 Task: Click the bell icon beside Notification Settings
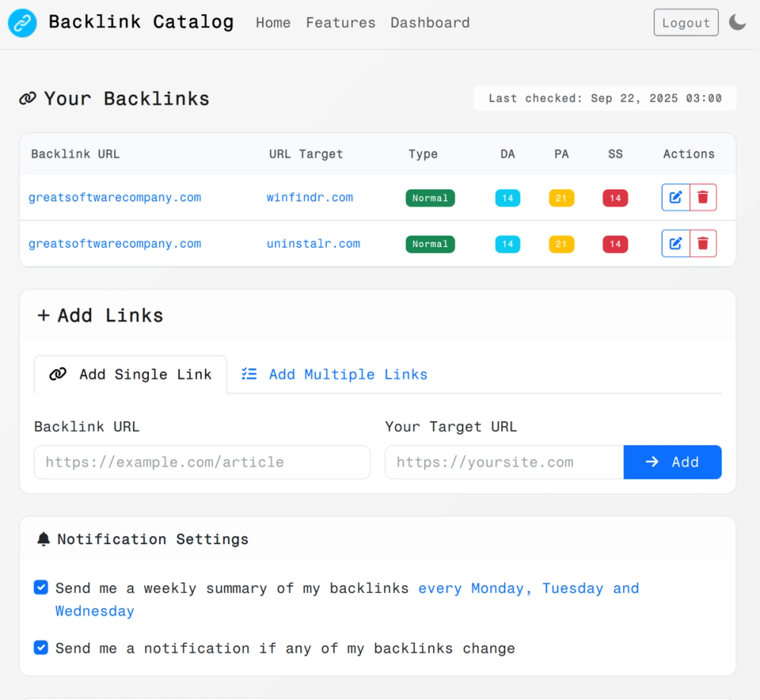coord(42,538)
